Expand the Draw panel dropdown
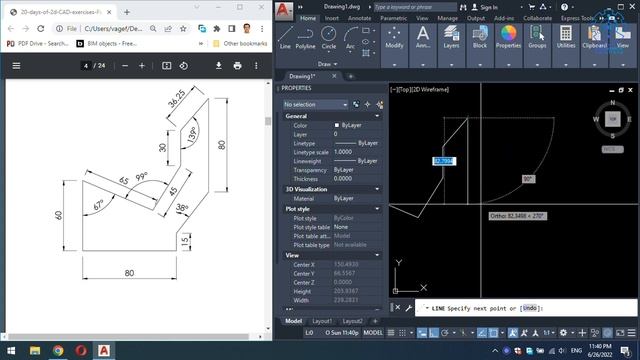The image size is (640, 360). coord(327,64)
